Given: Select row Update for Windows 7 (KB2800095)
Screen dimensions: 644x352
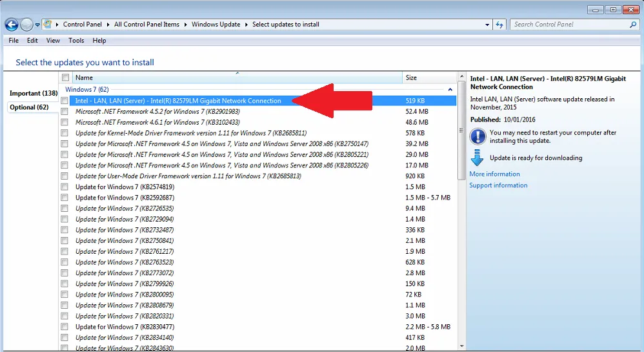Looking at the screenshot, I should click(263, 295).
